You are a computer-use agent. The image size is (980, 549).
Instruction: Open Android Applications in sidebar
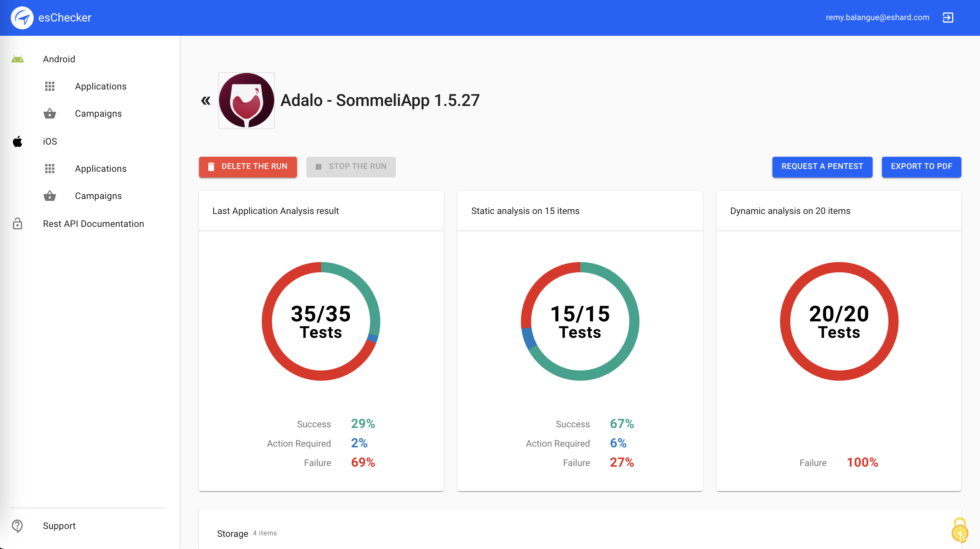(x=101, y=86)
